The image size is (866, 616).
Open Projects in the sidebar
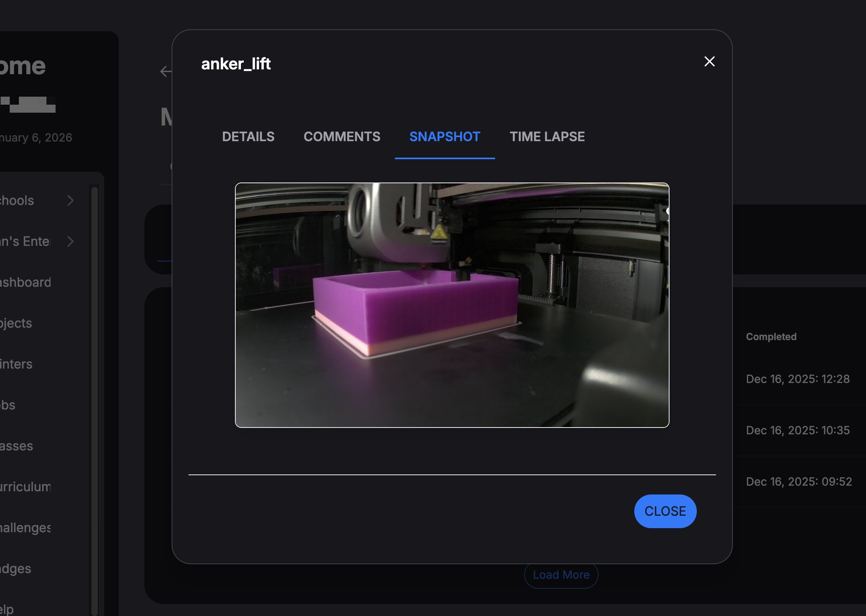16,323
